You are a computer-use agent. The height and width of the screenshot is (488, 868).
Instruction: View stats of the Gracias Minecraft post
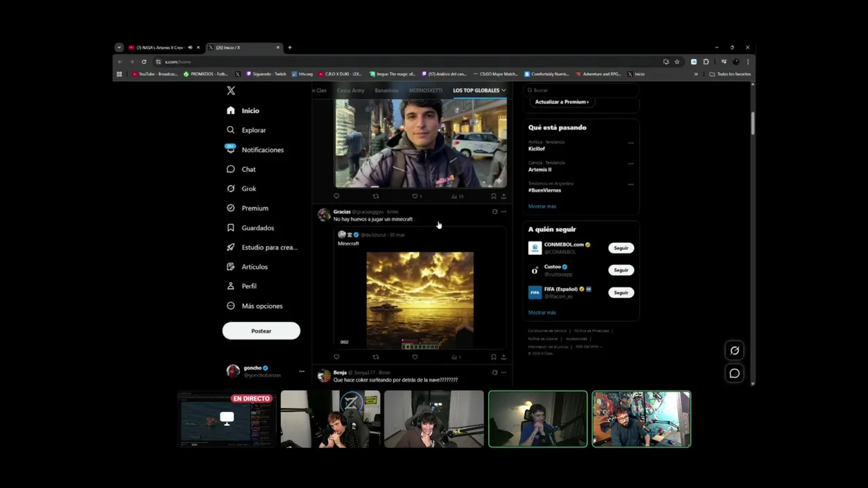456,357
